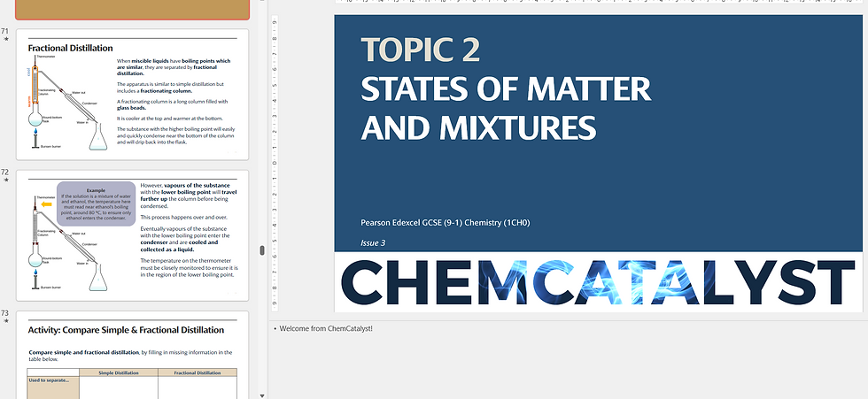868x399 pixels.
Task: Click slide number 71 label
Action: pyautogui.click(x=5, y=31)
